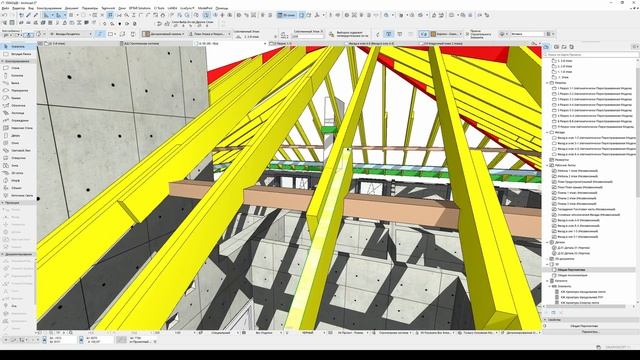Collapse the Документирование toolbox section
Screen dimensions: 640x360
(x=3, y=254)
